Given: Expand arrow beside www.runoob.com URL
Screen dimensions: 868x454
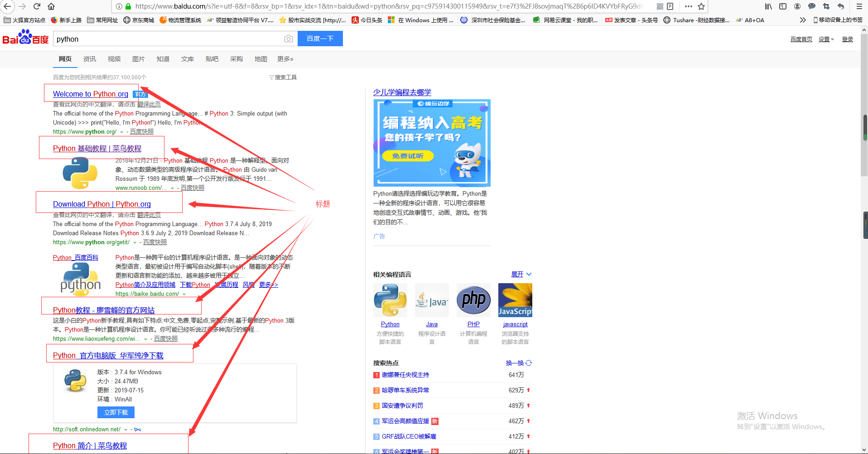Looking at the screenshot, I should pyautogui.click(x=172, y=188).
